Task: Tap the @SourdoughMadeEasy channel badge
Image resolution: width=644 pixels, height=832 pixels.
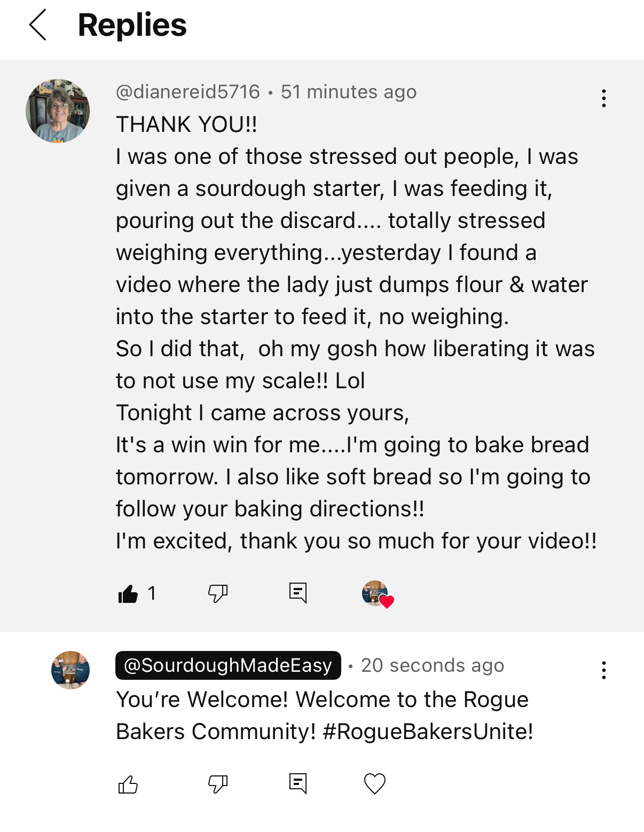Action: point(228,665)
